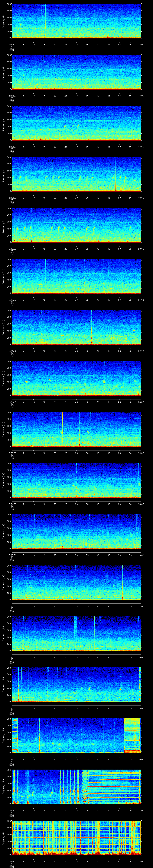Pick the spectrogram panel starting at 15:21:00
The width and height of the screenshot is (153, 868).
[x=77, y=327]
